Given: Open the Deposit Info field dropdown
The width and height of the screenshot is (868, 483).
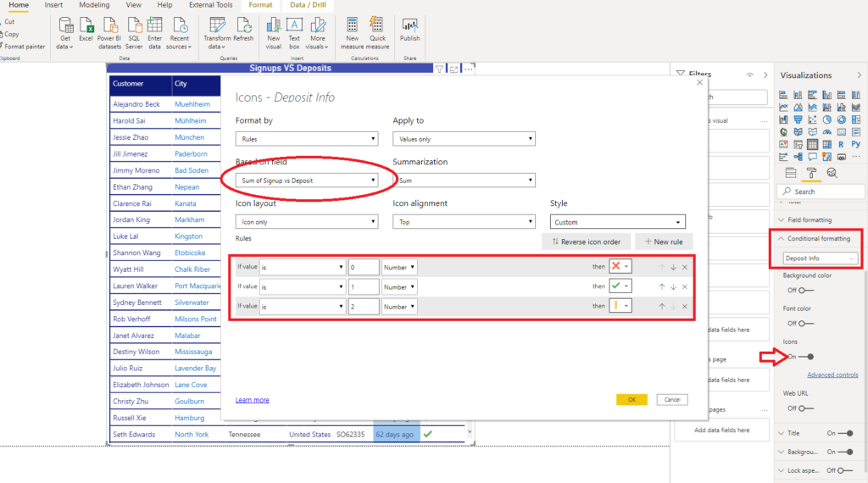Looking at the screenshot, I should point(820,258).
